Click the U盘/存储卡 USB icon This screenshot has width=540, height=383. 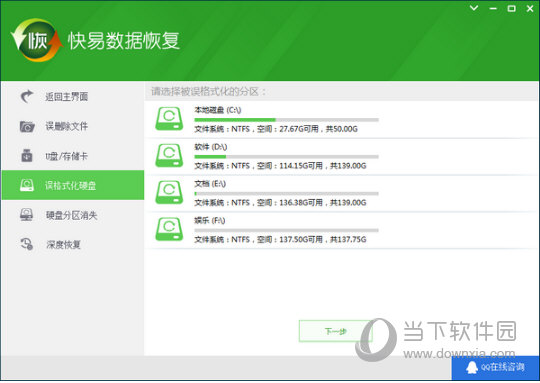click(27, 156)
